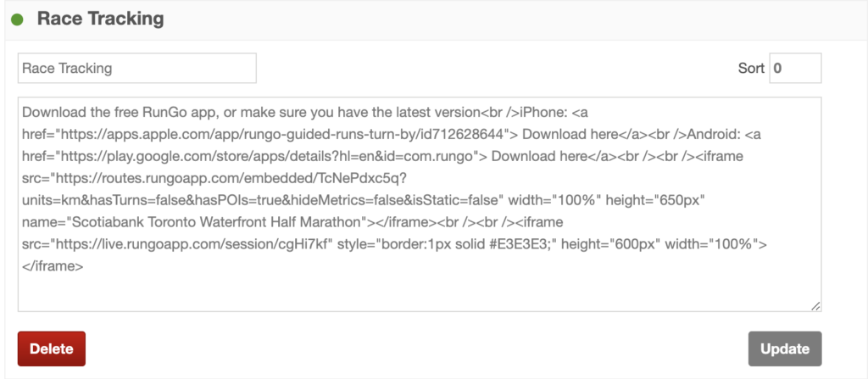Click the Race Tracking section heading
The height and width of the screenshot is (379, 868).
[x=100, y=19]
